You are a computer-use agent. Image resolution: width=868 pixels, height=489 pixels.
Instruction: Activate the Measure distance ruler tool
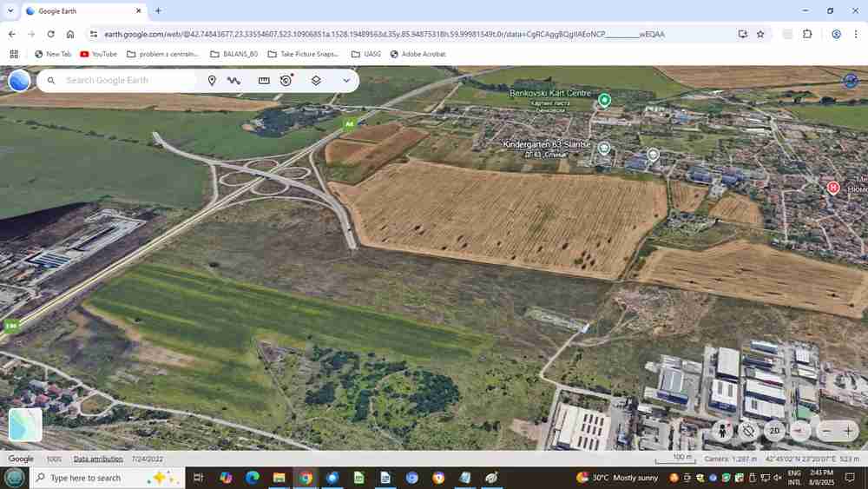[264, 81]
